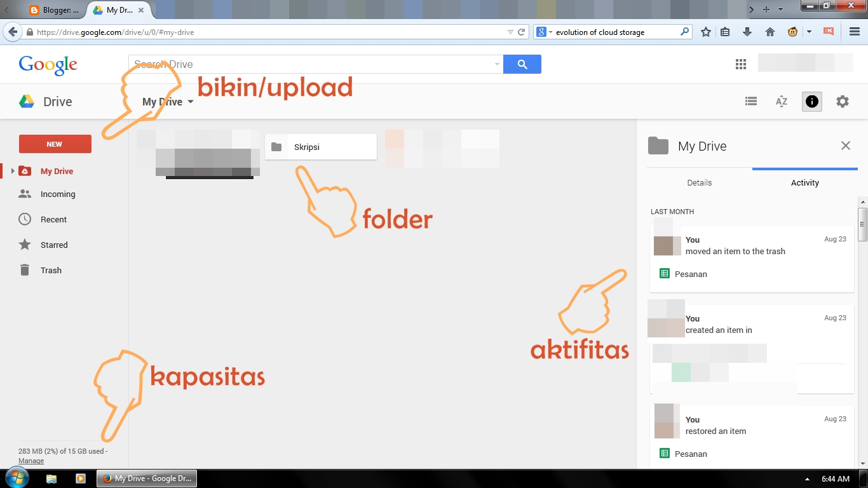Click the Incoming people icon
The image size is (868, 488).
(x=25, y=194)
